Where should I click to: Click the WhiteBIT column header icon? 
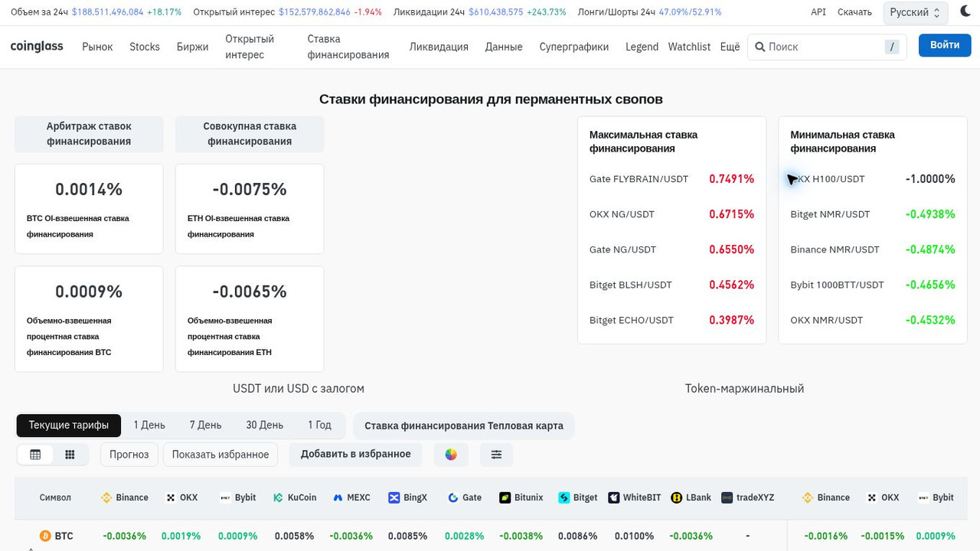coord(613,497)
